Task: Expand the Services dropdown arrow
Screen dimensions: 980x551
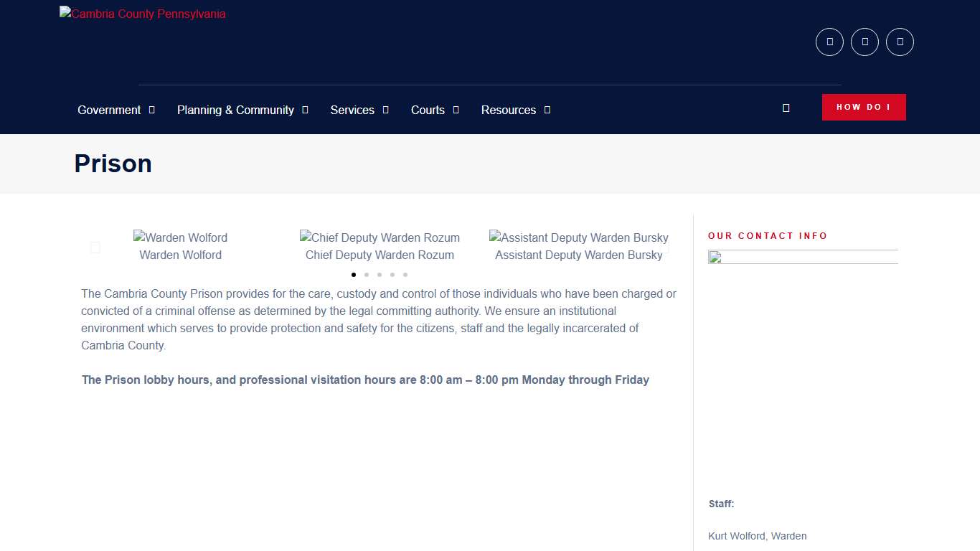Action: 386,110
